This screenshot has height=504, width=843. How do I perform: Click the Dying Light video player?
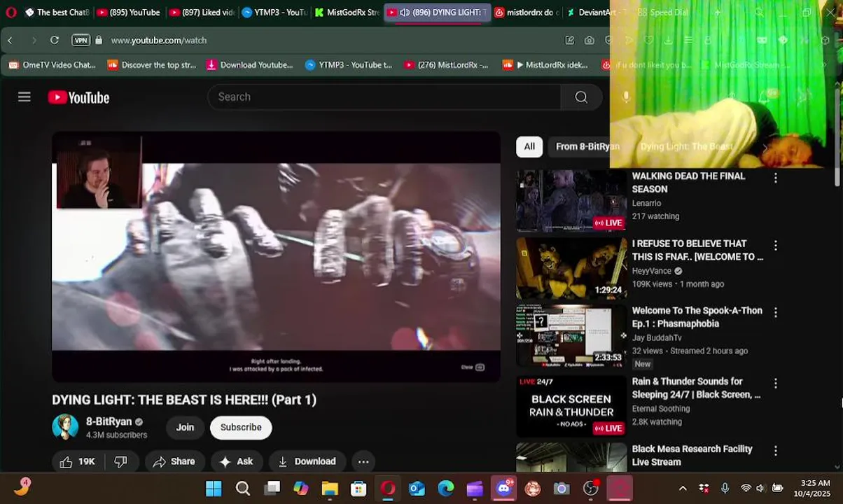(276, 257)
